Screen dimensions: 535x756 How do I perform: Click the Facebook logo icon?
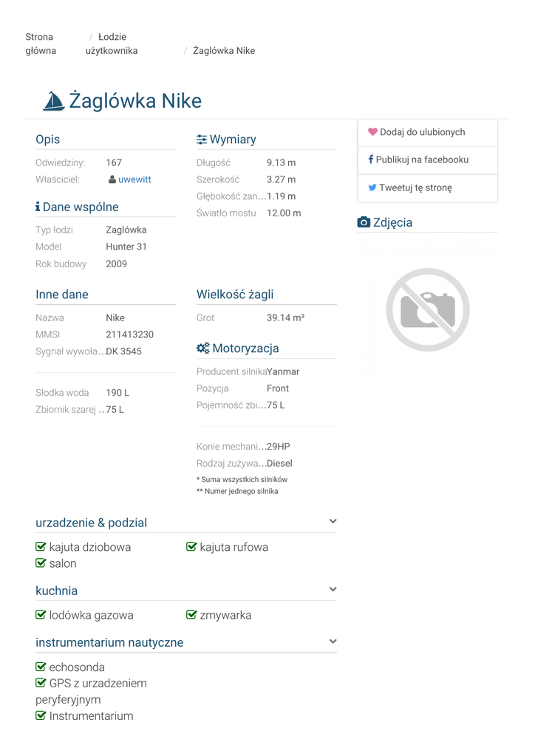tap(370, 159)
